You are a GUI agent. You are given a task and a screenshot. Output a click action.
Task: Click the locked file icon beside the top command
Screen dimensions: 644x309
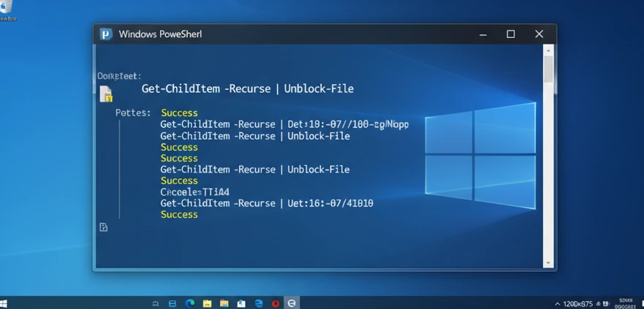click(x=105, y=94)
